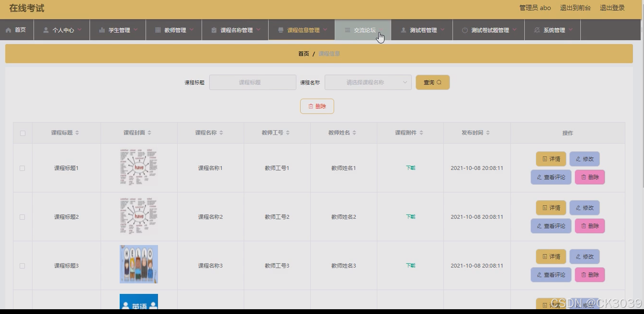Open the 教师管理 menu label
Viewport: 644px width, 314px height.
coord(175,30)
